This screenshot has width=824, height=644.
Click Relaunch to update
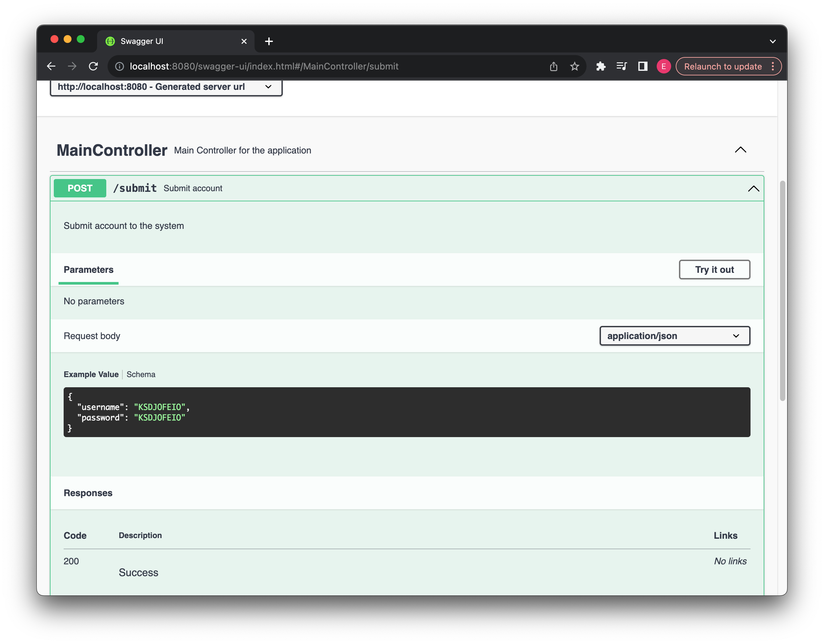723,66
